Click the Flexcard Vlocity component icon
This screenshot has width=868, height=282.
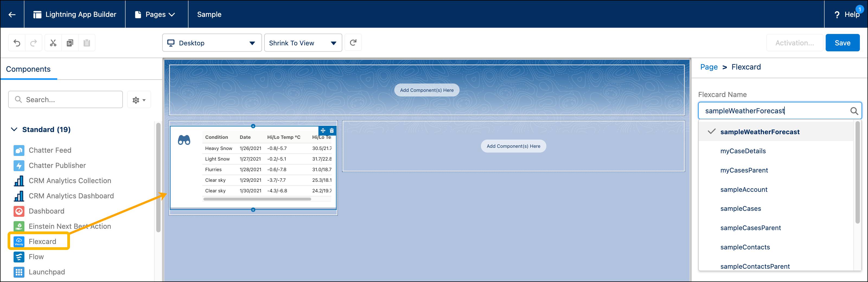click(19, 241)
